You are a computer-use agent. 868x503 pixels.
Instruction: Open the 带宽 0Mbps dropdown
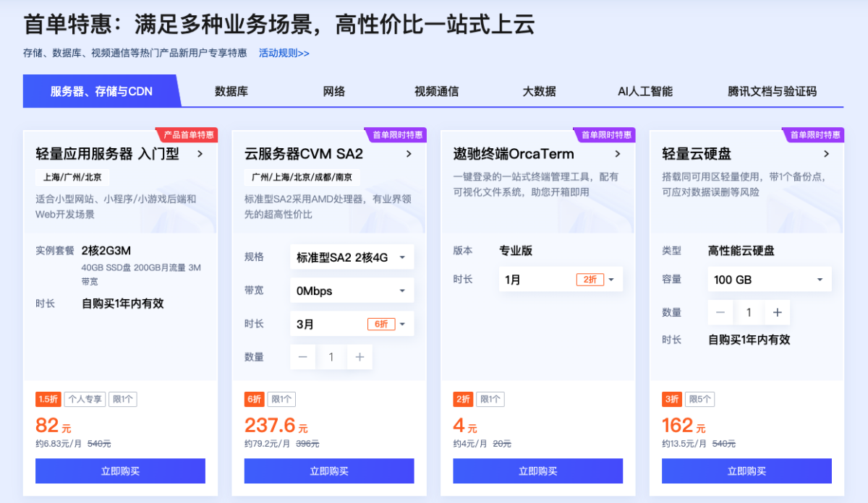[x=352, y=291]
